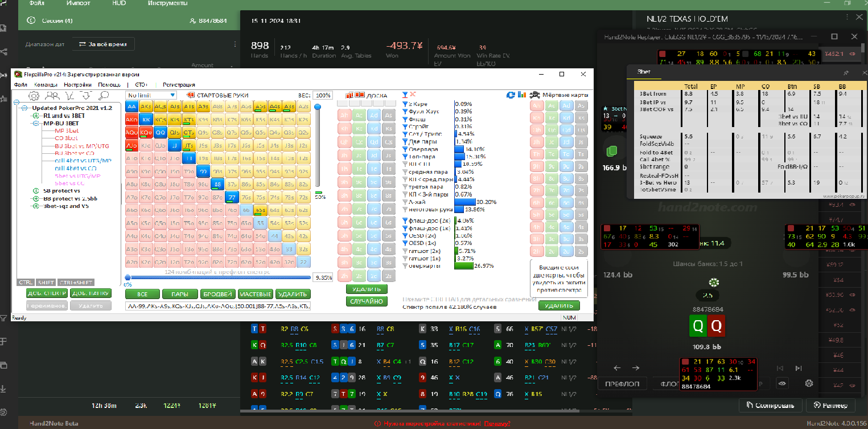Expand the 3bet-sqz and VS folder
Screen dimensions: 868x429
[x=36, y=206]
